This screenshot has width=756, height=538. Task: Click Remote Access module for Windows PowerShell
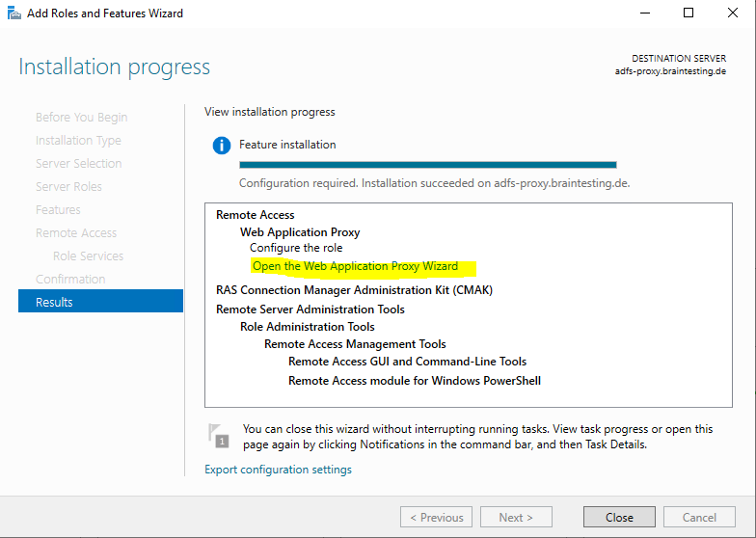click(415, 381)
